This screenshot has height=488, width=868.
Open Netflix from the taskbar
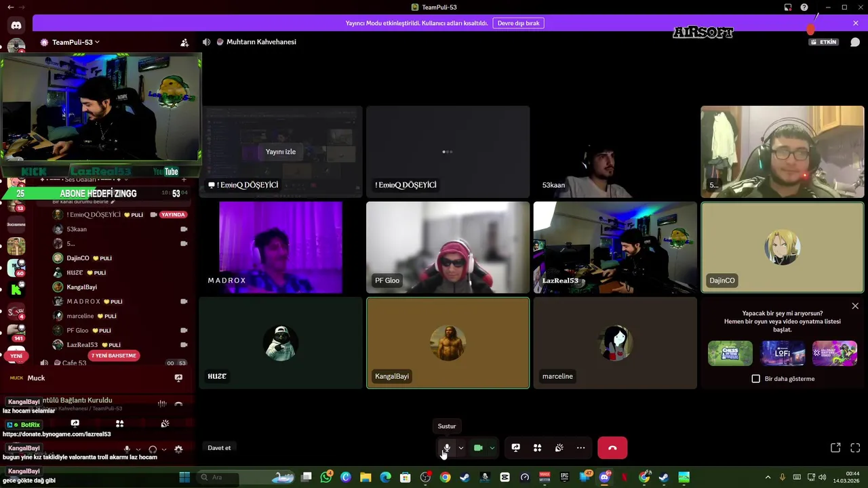tap(624, 477)
